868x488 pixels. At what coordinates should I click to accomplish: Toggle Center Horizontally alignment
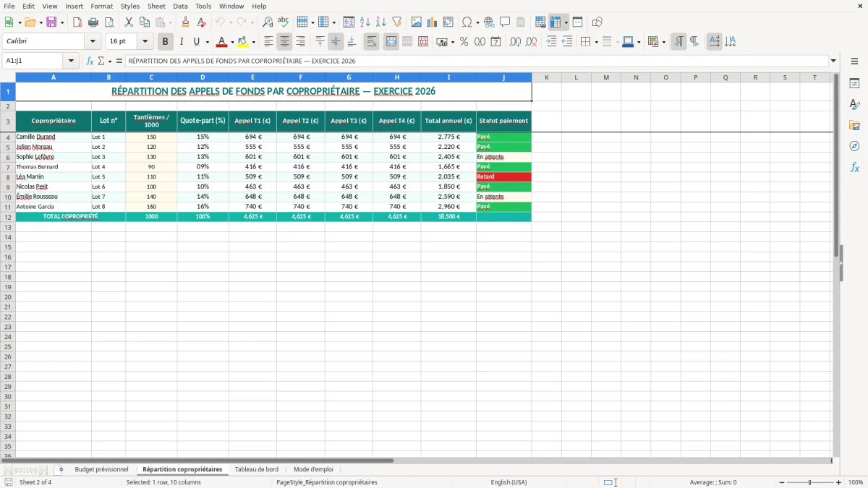coord(284,42)
